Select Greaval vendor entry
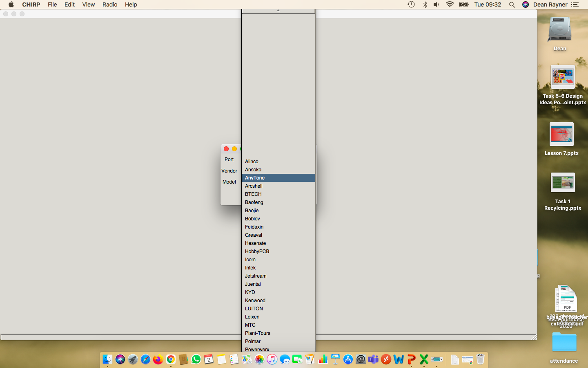This screenshot has width=588, height=368. pyautogui.click(x=278, y=235)
